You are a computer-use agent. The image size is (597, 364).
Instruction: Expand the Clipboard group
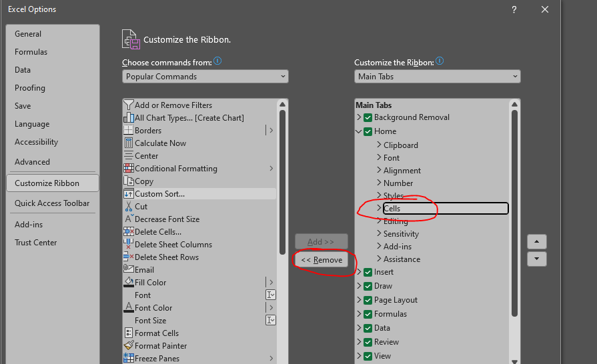pyautogui.click(x=379, y=145)
